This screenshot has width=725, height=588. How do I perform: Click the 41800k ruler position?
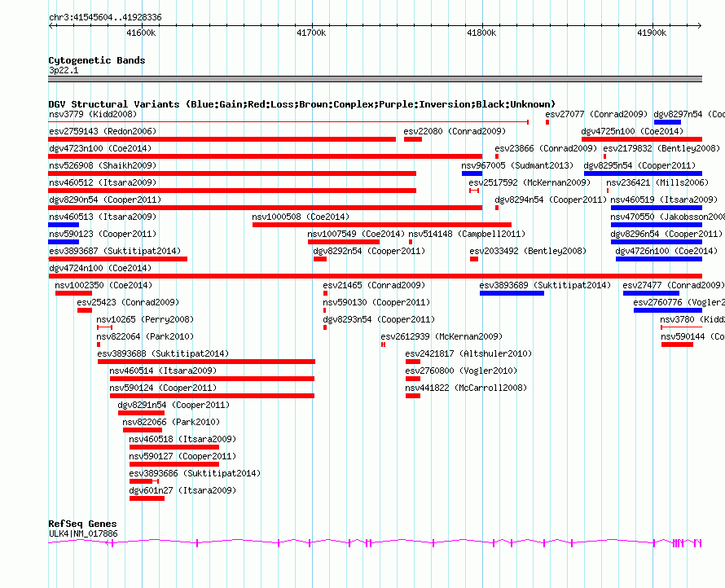coord(481,33)
